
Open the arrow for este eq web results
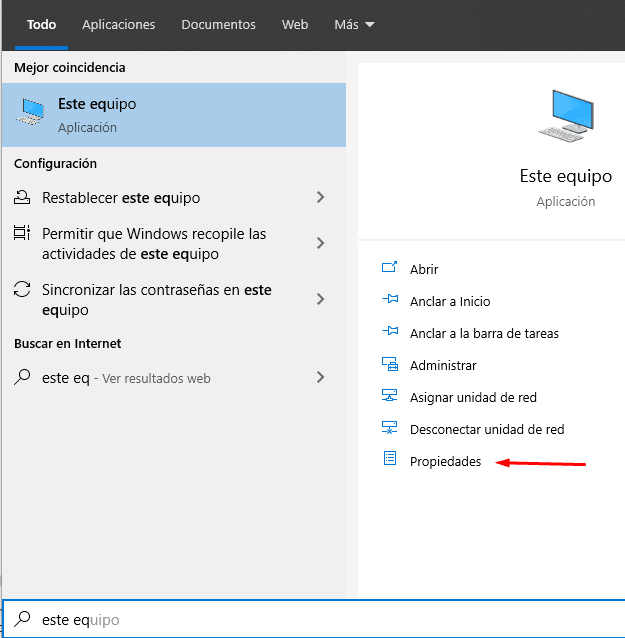321,378
